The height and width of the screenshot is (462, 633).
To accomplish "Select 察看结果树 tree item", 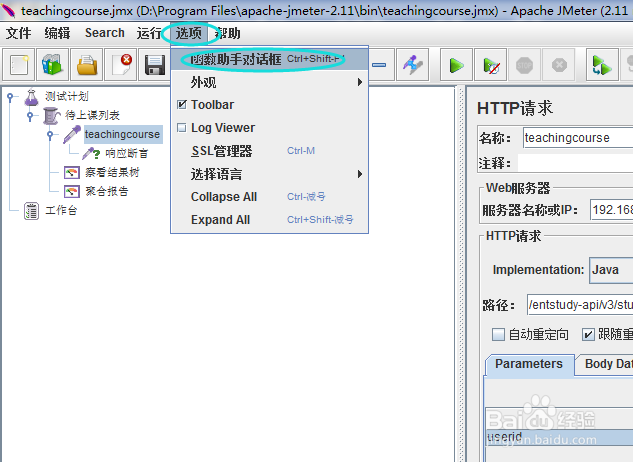I will [112, 173].
